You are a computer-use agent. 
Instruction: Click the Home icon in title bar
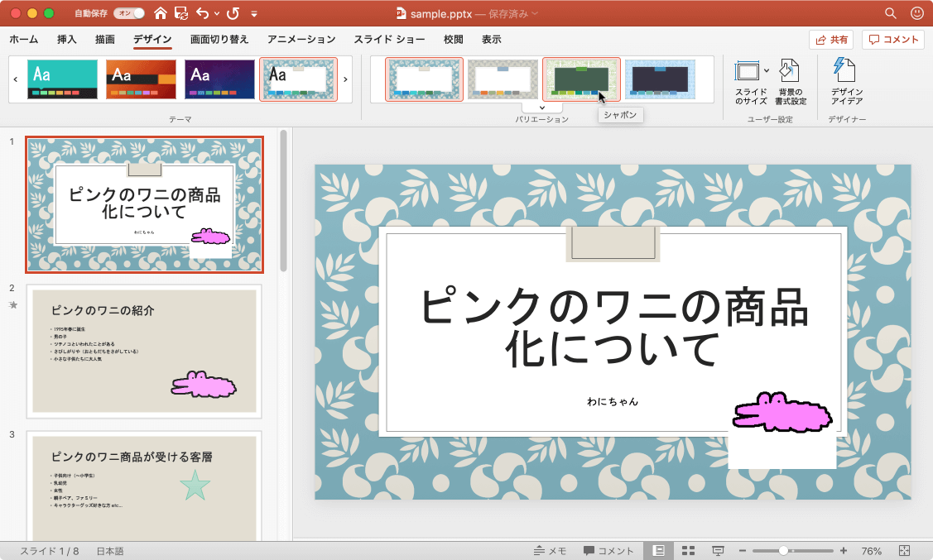coord(161,13)
